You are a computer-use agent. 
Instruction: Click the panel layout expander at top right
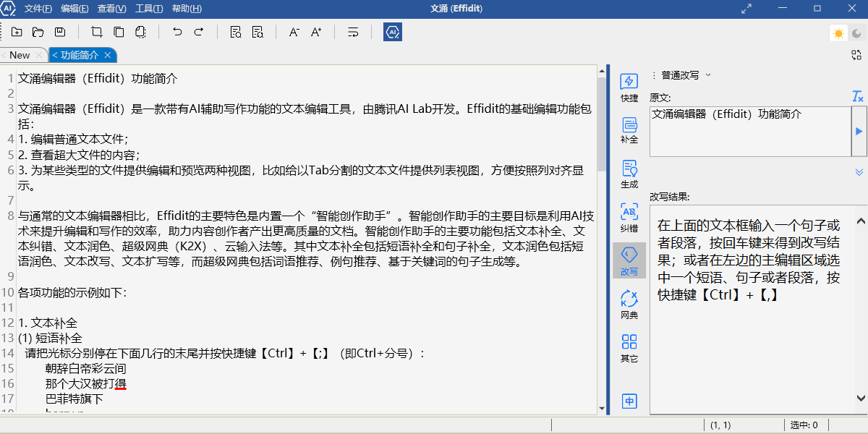(x=856, y=54)
